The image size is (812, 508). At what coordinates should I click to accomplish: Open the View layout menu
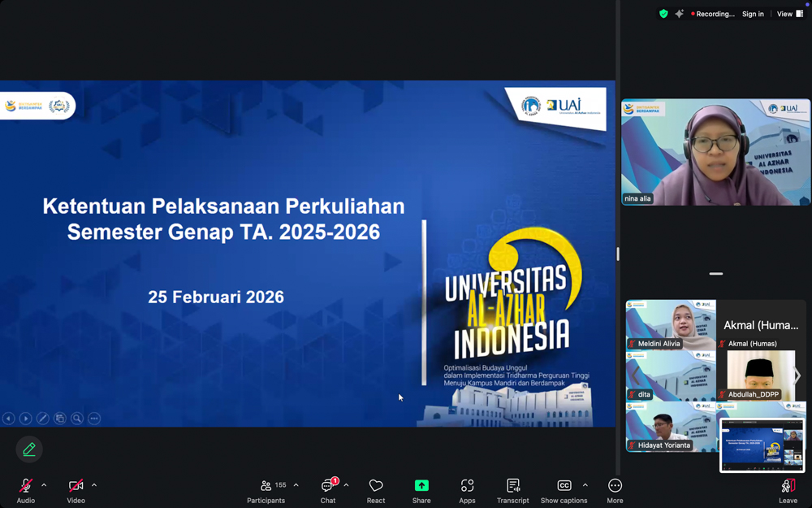tap(789, 14)
